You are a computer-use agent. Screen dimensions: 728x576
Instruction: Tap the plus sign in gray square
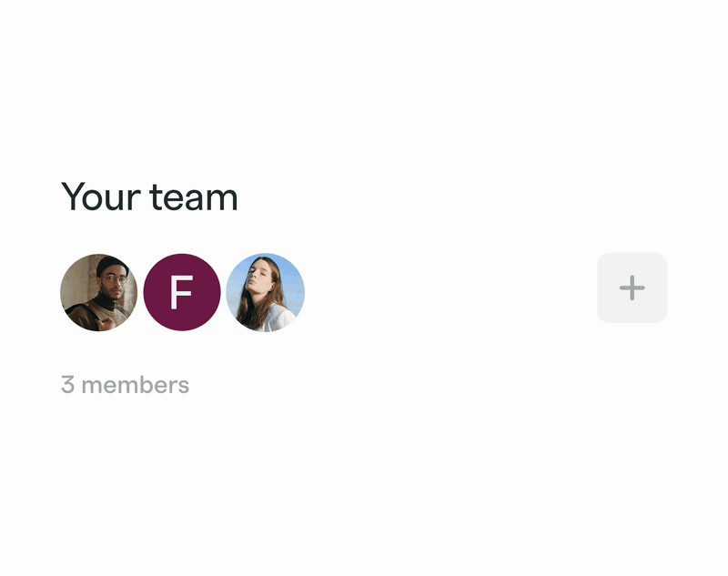tap(632, 288)
